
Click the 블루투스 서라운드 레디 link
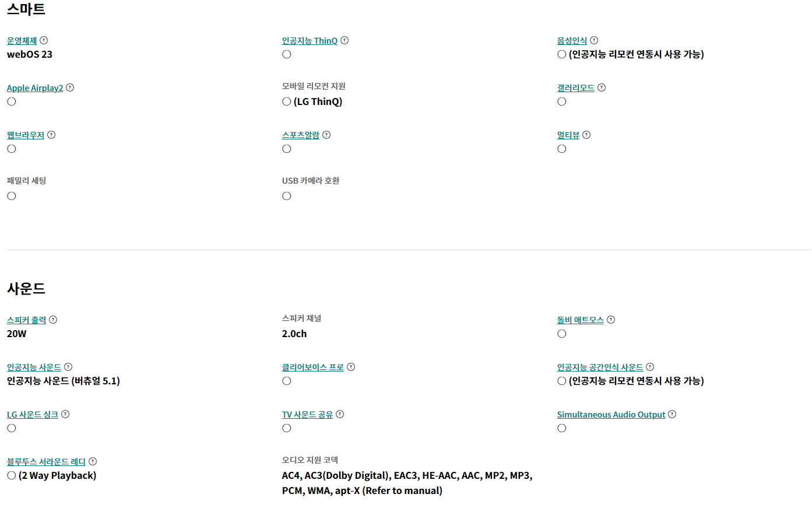pyautogui.click(x=46, y=462)
